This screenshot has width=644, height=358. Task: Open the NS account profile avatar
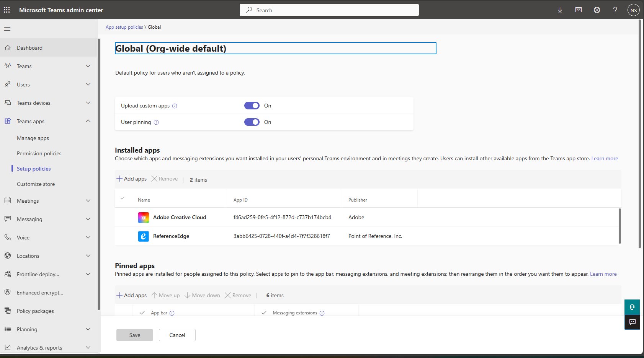pyautogui.click(x=633, y=10)
